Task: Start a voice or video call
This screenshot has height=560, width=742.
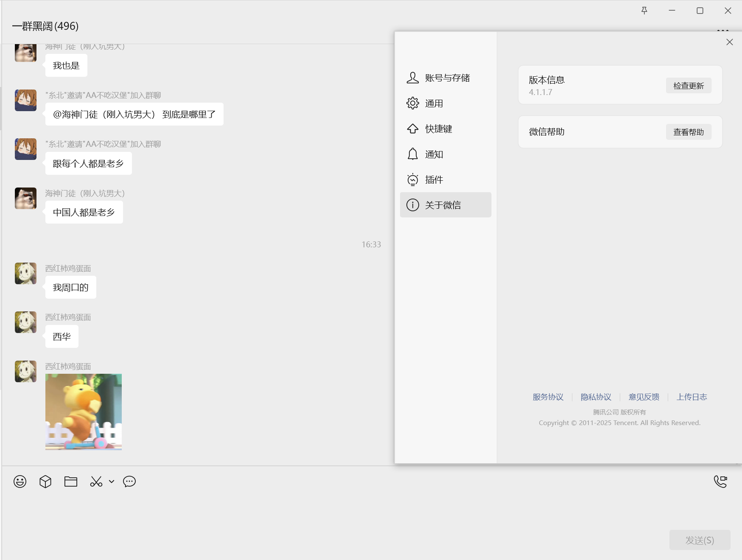Action: 721,482
